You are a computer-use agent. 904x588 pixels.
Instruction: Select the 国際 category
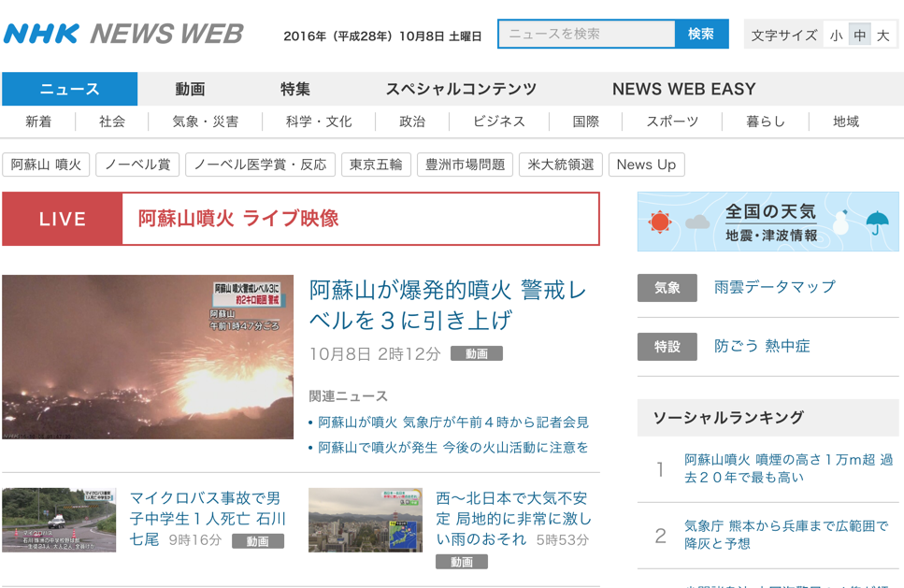(x=583, y=122)
